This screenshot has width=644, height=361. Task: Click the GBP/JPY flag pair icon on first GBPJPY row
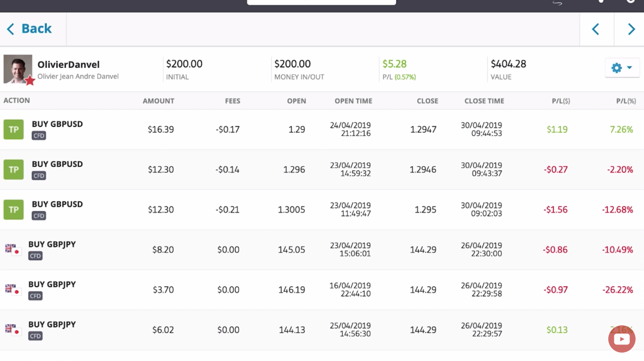[13, 250]
